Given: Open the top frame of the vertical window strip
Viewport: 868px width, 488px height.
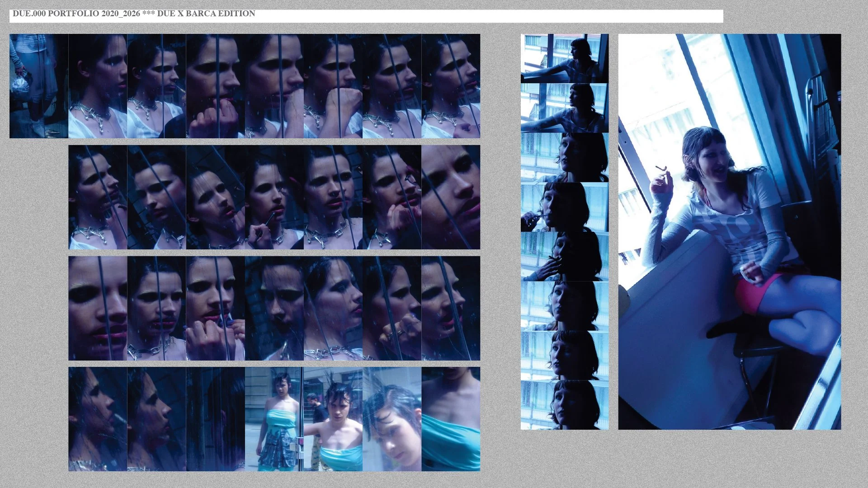Looking at the screenshot, I should tap(564, 58).
